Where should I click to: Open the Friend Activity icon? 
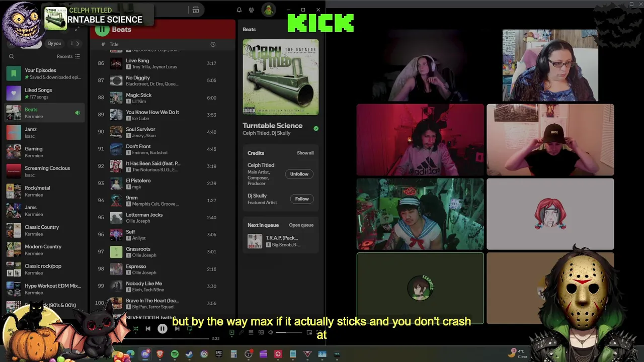[x=251, y=10]
